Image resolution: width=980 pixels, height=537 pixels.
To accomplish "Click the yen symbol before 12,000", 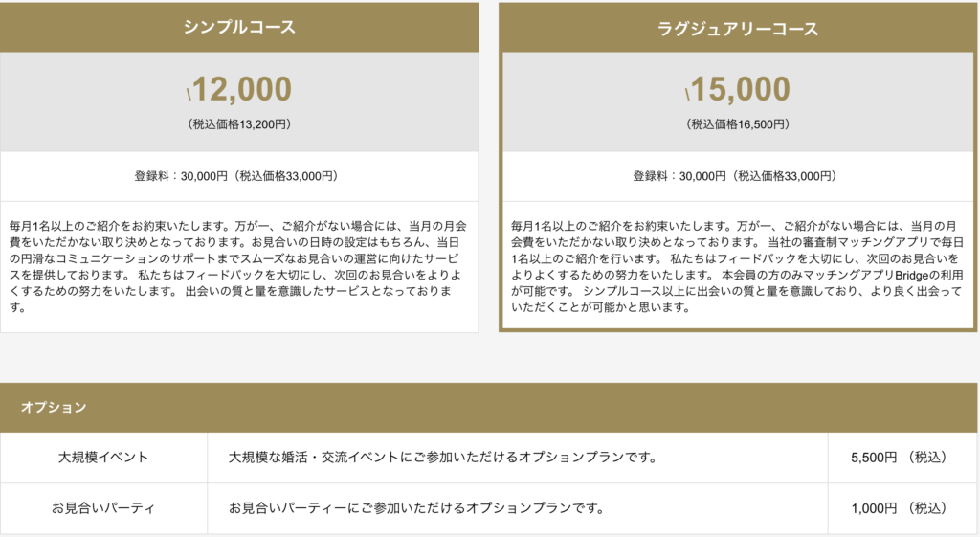I will (x=189, y=93).
